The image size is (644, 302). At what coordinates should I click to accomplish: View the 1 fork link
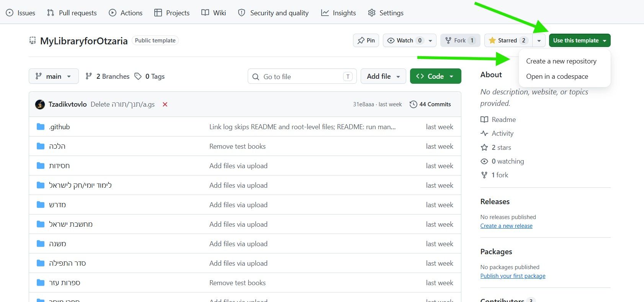494,175
